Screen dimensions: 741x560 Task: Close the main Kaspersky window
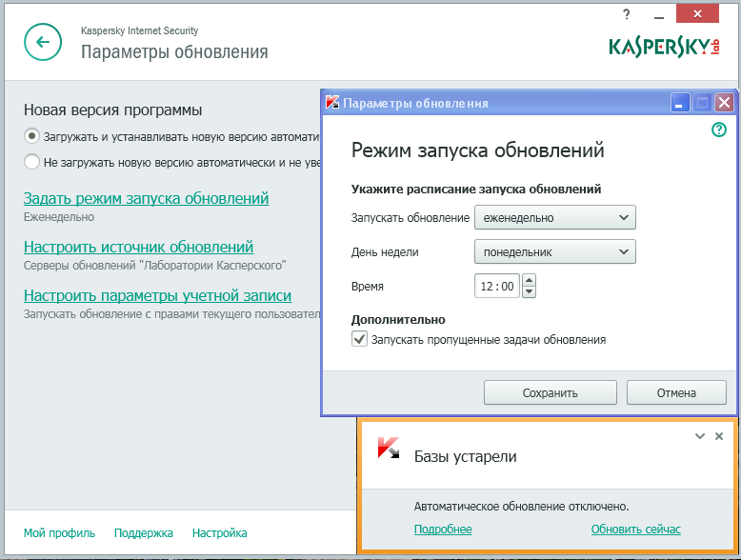(697, 14)
